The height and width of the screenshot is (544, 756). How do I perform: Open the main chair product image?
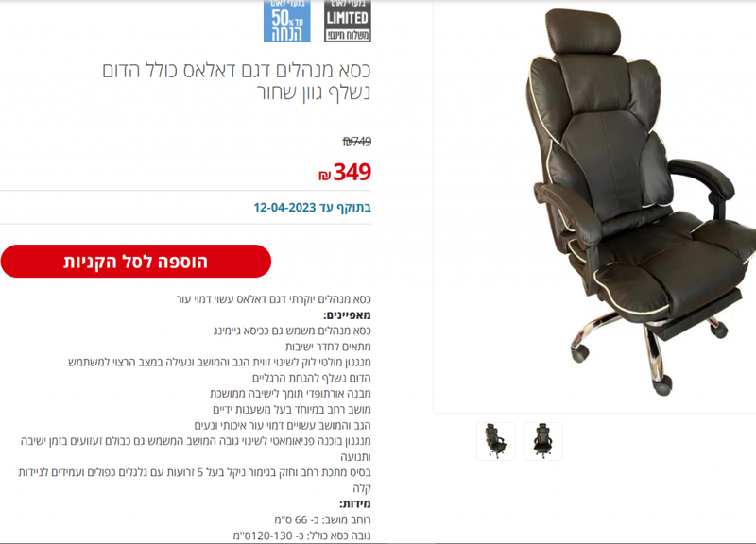594,206
